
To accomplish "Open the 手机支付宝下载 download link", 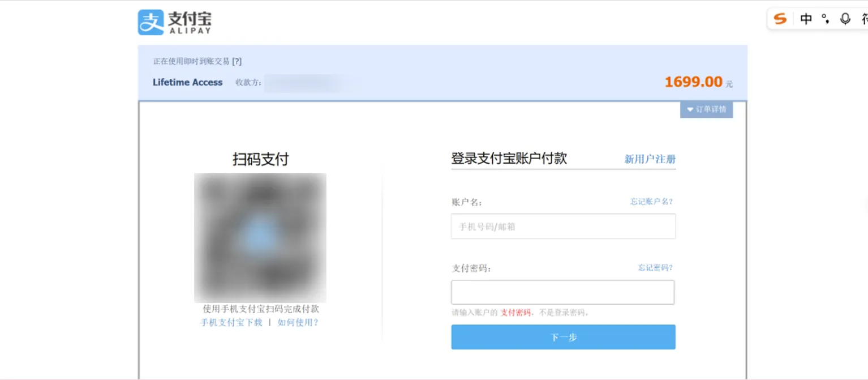I will (230, 322).
